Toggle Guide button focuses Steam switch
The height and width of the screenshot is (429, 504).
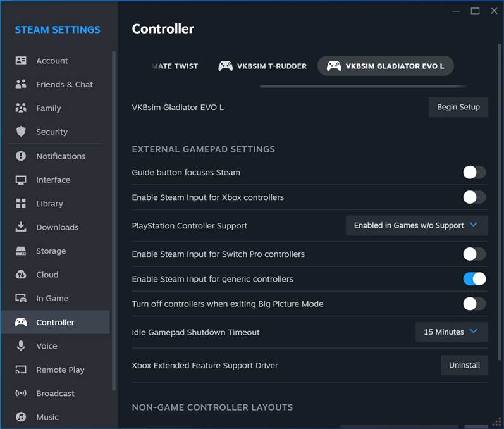tap(474, 172)
